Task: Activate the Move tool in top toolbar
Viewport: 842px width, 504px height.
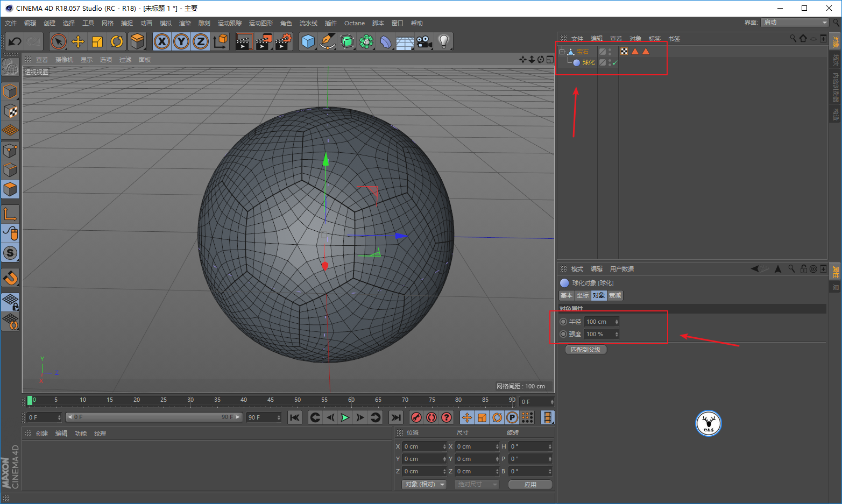Action: pos(78,41)
